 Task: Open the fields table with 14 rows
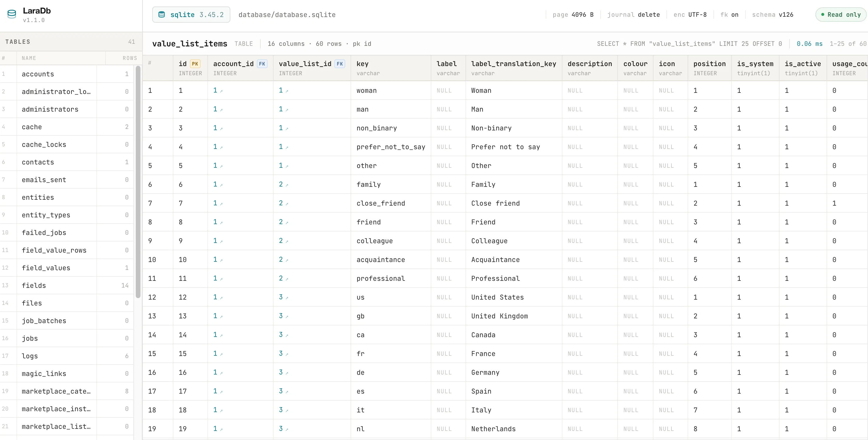coord(67,286)
